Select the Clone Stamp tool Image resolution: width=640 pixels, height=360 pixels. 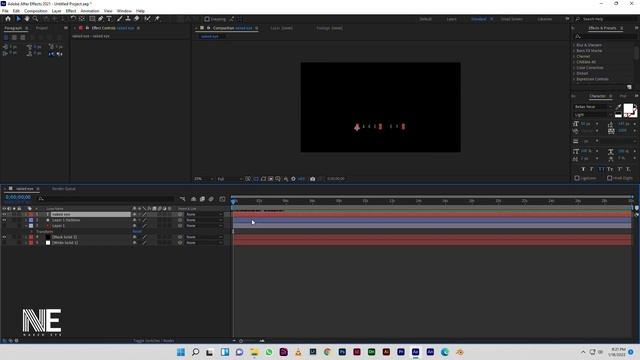[128, 19]
